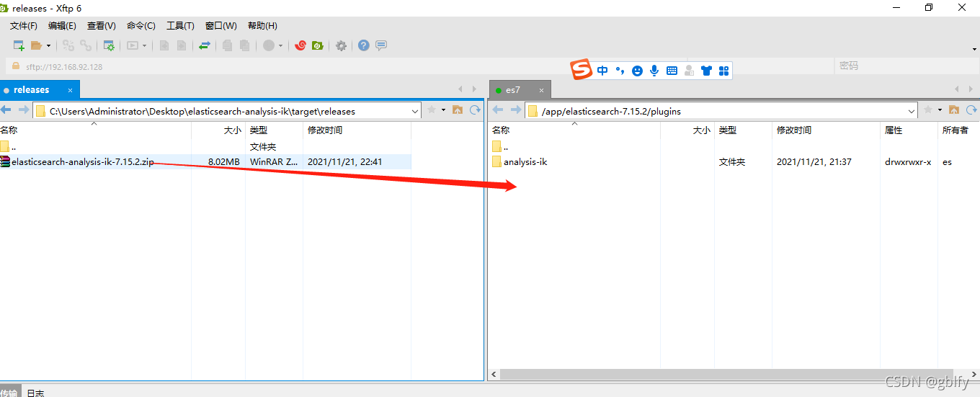Image resolution: width=980 pixels, height=397 pixels.
Task: Click the Open Session folder icon
Action: (x=37, y=45)
